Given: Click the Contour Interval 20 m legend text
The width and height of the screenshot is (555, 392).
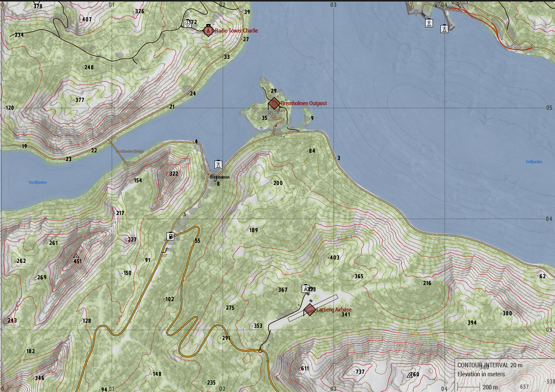Looking at the screenshot, I should [x=490, y=365].
